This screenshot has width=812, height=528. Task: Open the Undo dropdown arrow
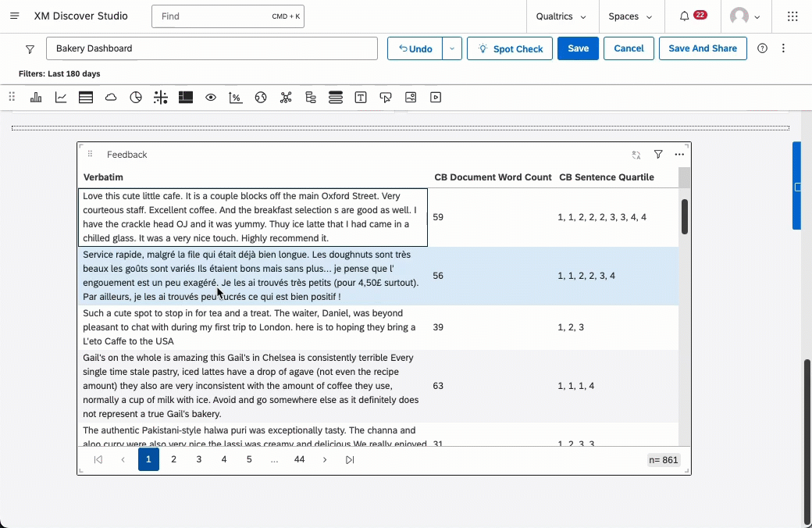[x=451, y=48]
